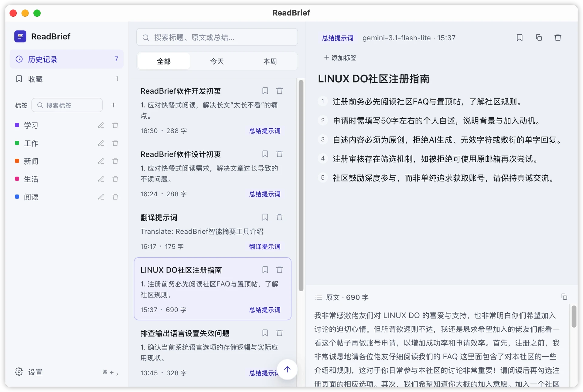
Task: Click the 原文 · 690 字 section header
Action: tap(342, 297)
